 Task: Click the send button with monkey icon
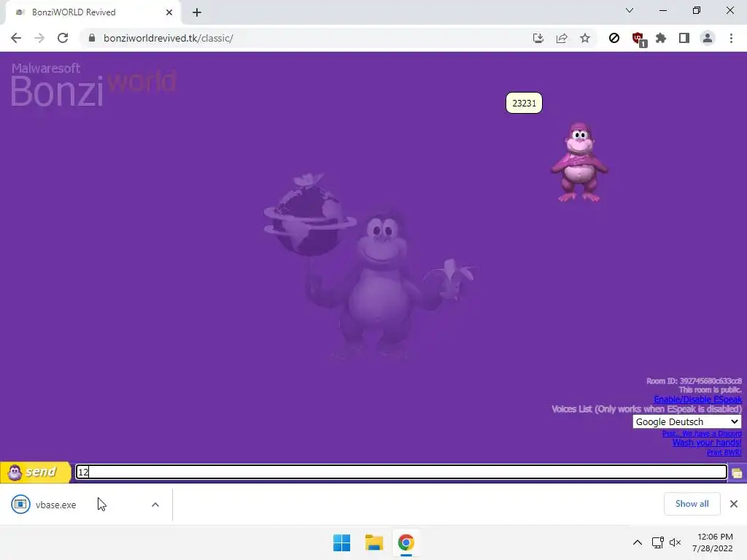pos(35,472)
